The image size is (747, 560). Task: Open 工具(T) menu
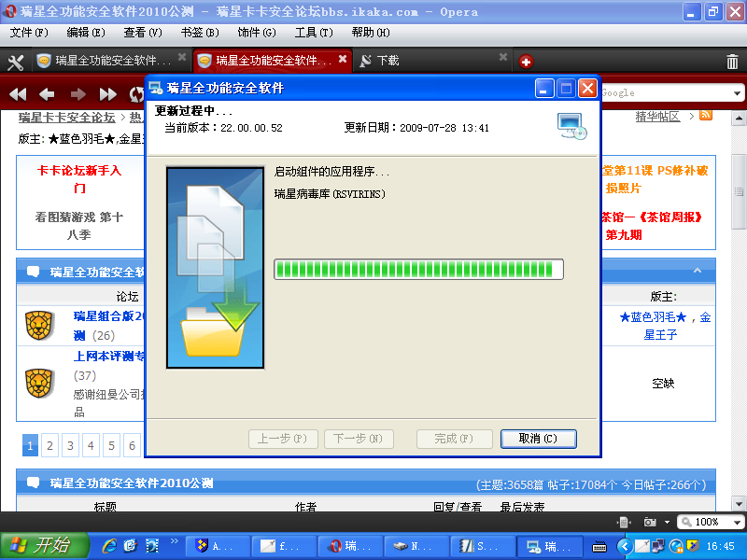(x=314, y=33)
